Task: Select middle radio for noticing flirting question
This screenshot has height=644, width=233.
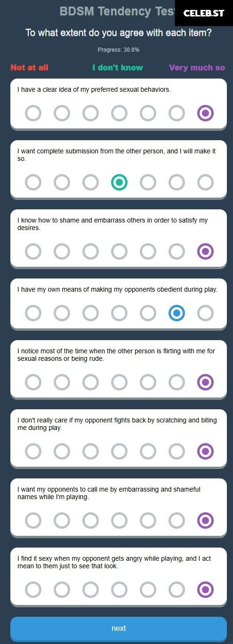Action: (119, 382)
